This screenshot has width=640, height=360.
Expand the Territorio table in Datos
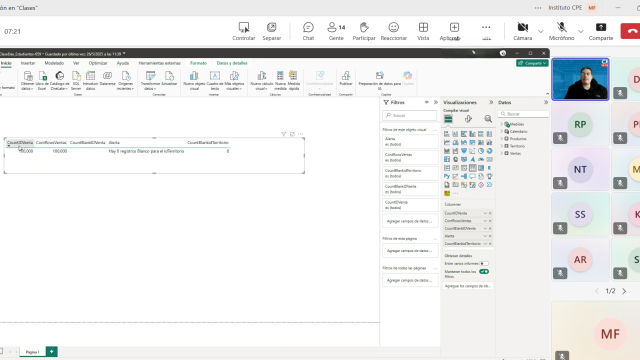pyautogui.click(x=502, y=146)
